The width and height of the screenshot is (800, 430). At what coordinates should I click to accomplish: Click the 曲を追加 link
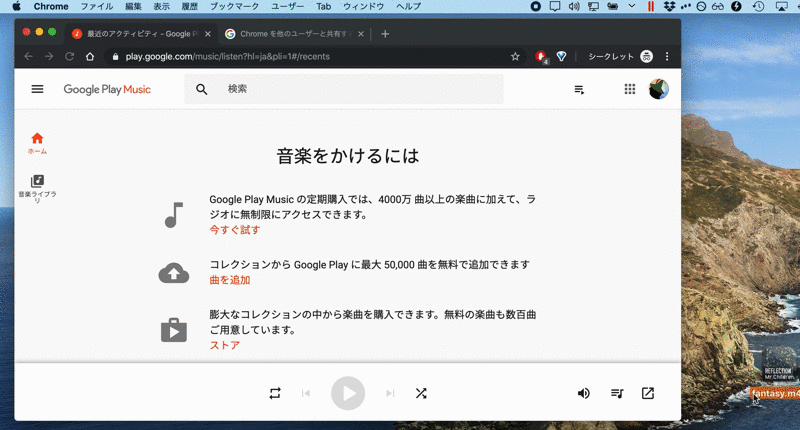tap(229, 281)
